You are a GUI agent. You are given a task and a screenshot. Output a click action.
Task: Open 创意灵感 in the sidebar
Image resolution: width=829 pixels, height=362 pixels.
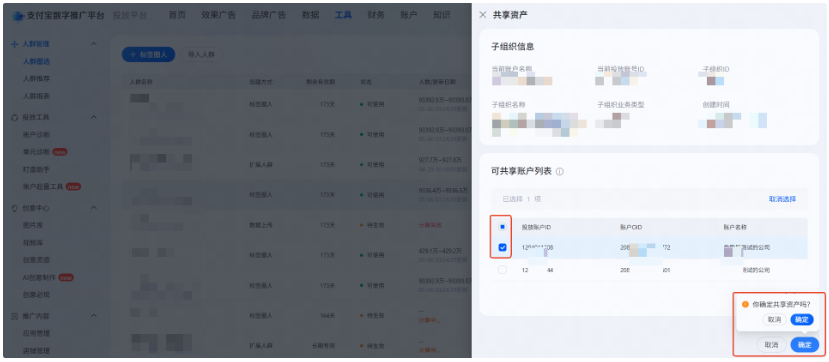36,260
